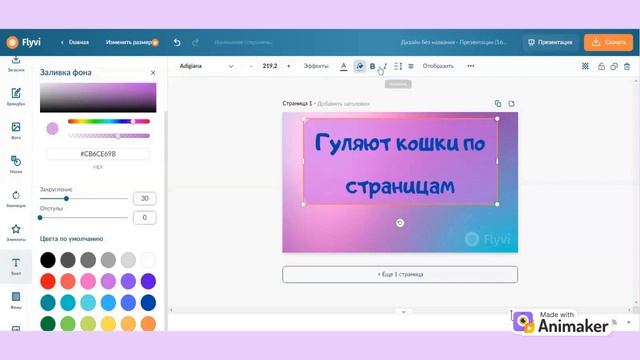Add new page icon above canvas
This screenshot has width=640, height=360.
(511, 104)
